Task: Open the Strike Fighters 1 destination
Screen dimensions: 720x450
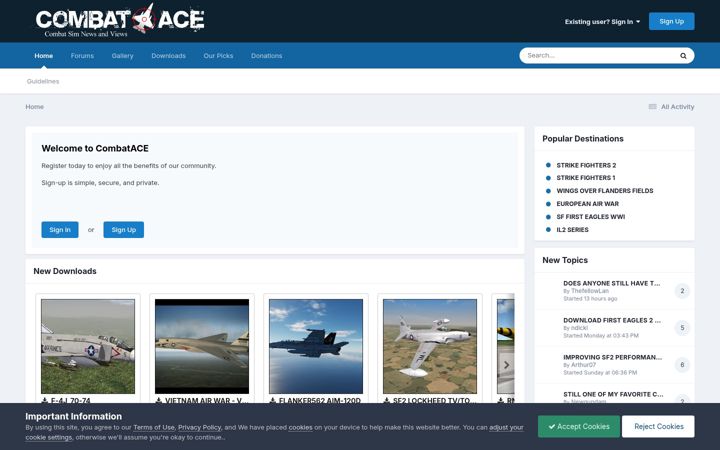Action: (x=586, y=178)
